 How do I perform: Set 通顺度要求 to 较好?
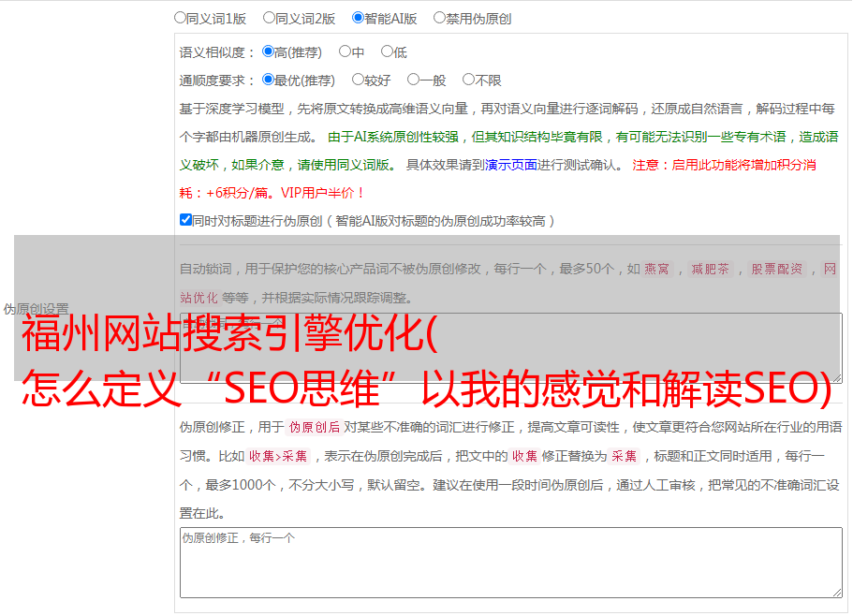coord(358,80)
